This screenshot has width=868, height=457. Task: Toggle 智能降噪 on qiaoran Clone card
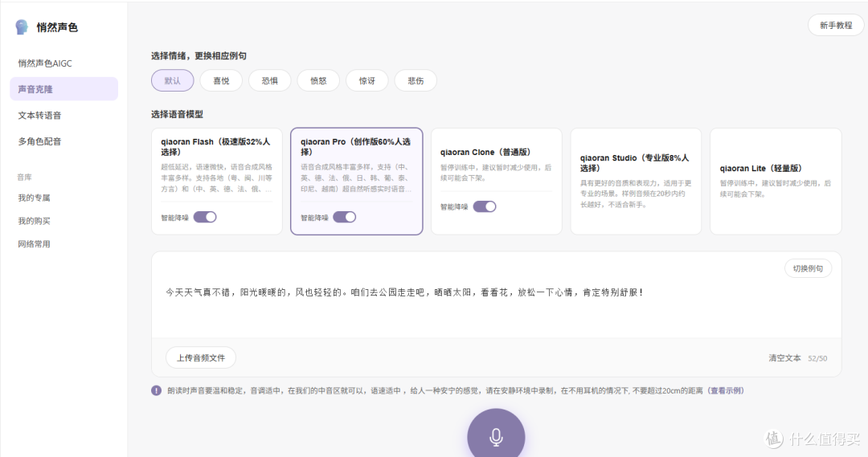(485, 206)
